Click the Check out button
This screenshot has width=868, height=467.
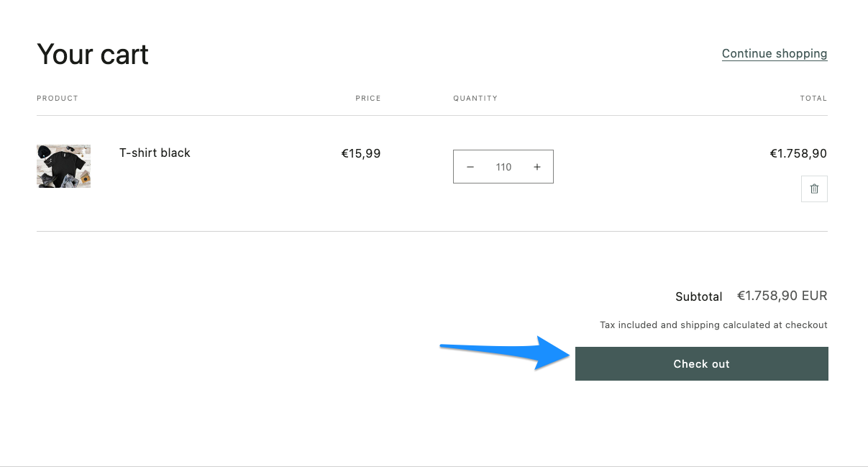click(x=701, y=363)
